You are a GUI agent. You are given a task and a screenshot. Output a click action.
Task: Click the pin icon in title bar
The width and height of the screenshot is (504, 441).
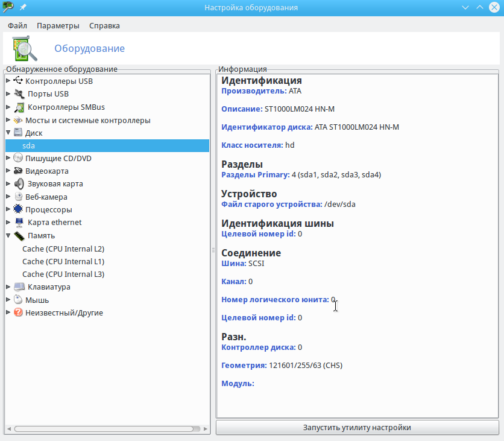(23, 7)
